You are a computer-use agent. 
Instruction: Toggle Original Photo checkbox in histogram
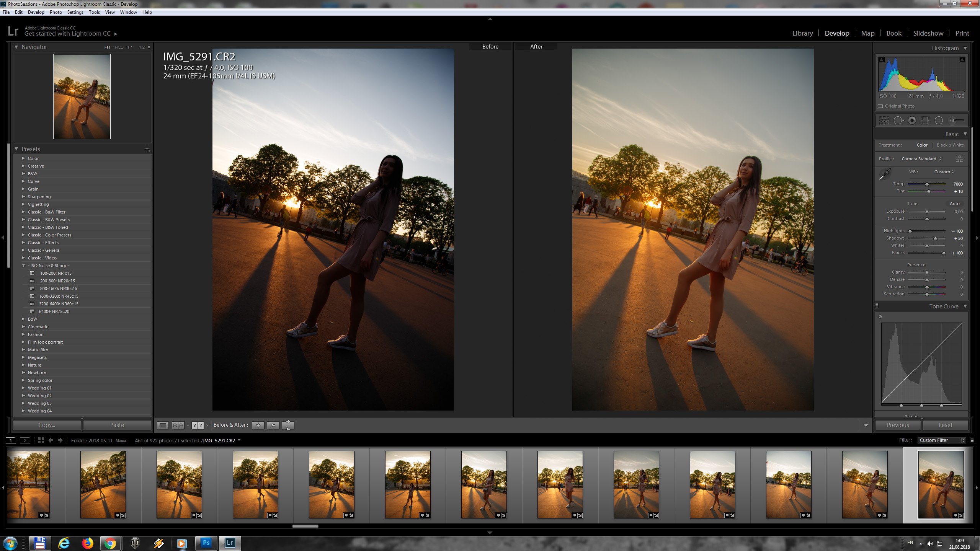coord(880,105)
